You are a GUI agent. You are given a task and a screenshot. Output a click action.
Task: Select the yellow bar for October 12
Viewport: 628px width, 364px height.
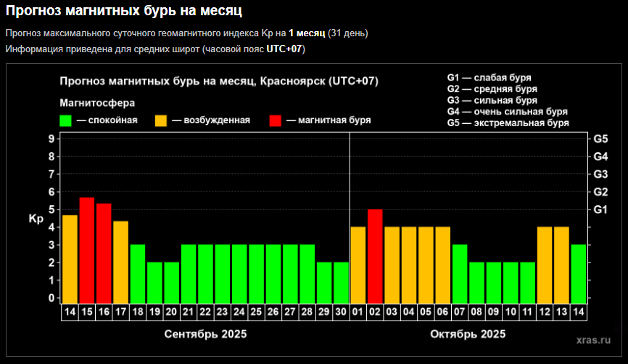545,264
